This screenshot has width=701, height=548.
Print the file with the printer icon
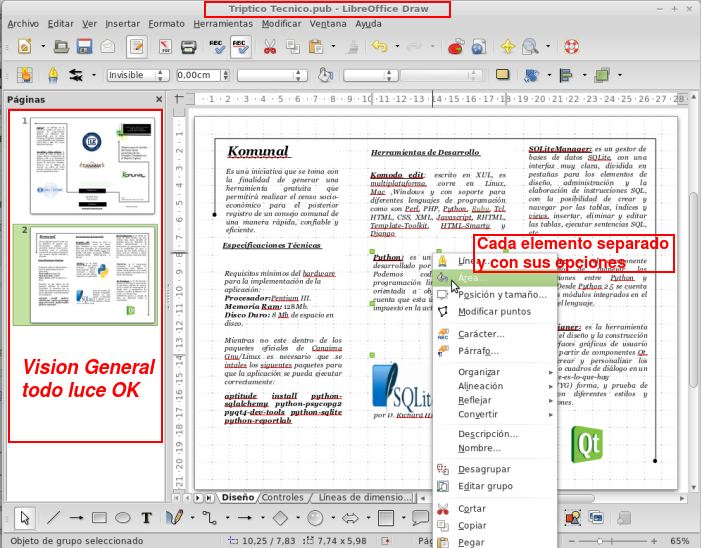(x=189, y=46)
